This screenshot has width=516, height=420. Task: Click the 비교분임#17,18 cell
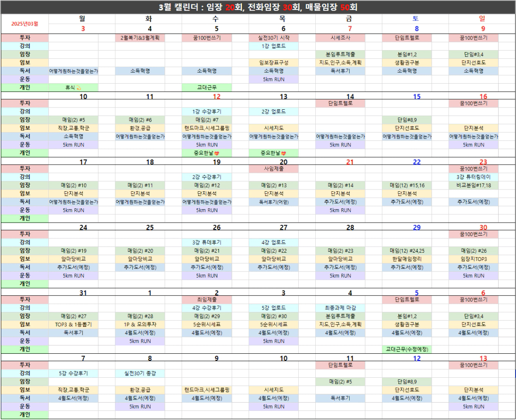pos(473,185)
